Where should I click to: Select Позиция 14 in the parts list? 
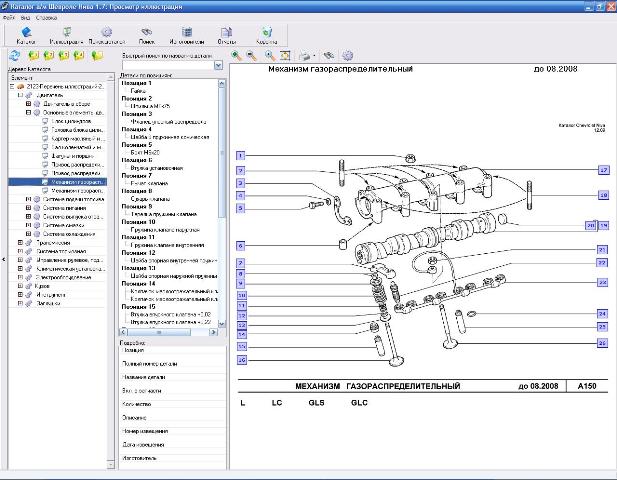[138, 284]
